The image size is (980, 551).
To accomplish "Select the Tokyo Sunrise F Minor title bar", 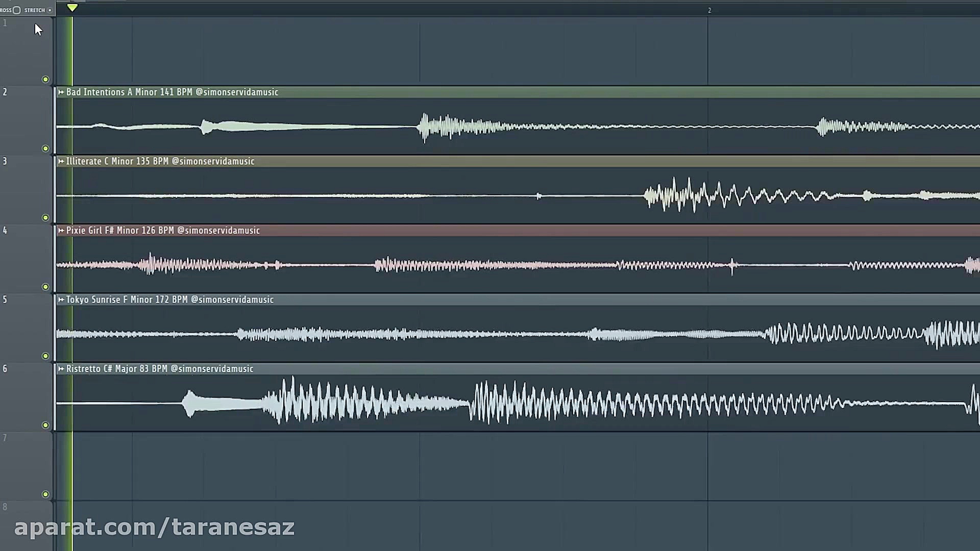I will click(169, 300).
